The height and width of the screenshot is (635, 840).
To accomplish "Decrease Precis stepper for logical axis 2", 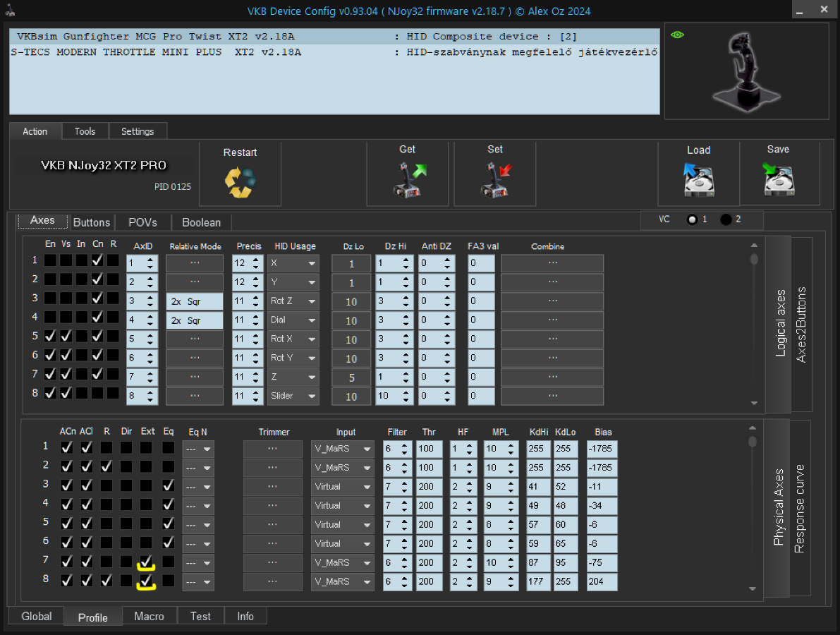I will pos(256,286).
